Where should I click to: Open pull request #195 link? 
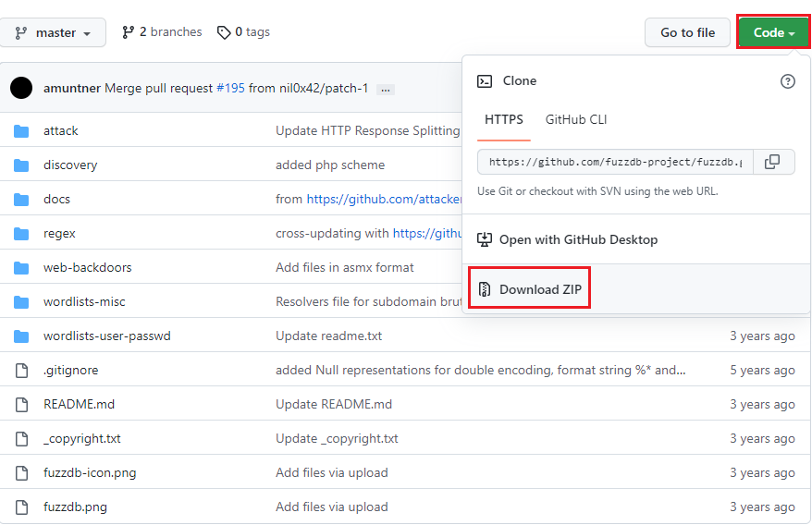pos(230,88)
